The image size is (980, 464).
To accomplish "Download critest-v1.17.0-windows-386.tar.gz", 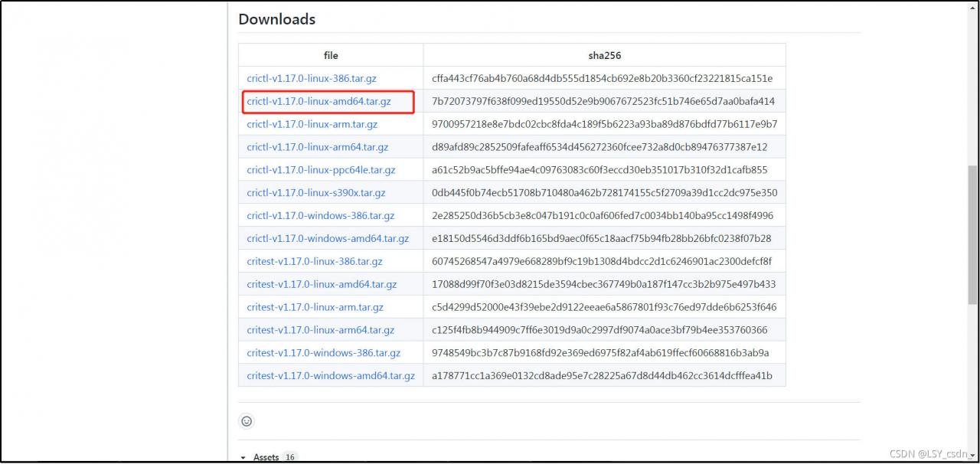I will point(324,353).
